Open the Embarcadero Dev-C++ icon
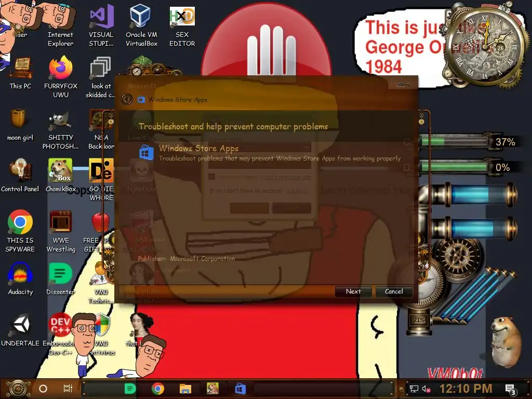Screen dimensions: 532x399 pos(60,334)
